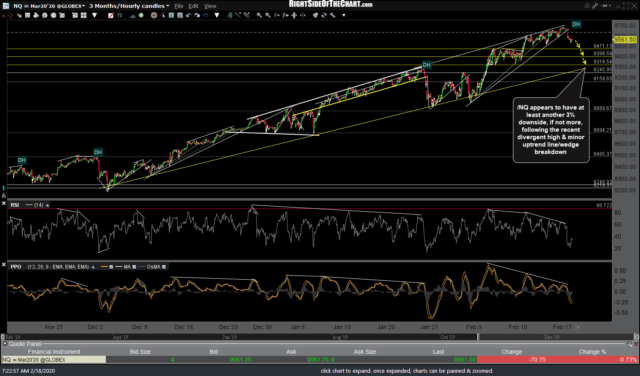640x376 pixels.
Task: Click the Bid Size column header
Action: (140, 352)
